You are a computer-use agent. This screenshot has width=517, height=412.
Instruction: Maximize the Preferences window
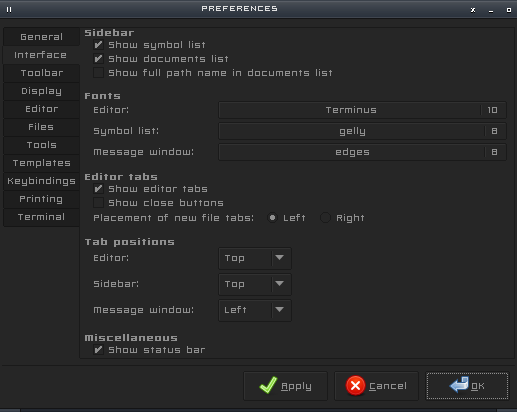[509, 10]
